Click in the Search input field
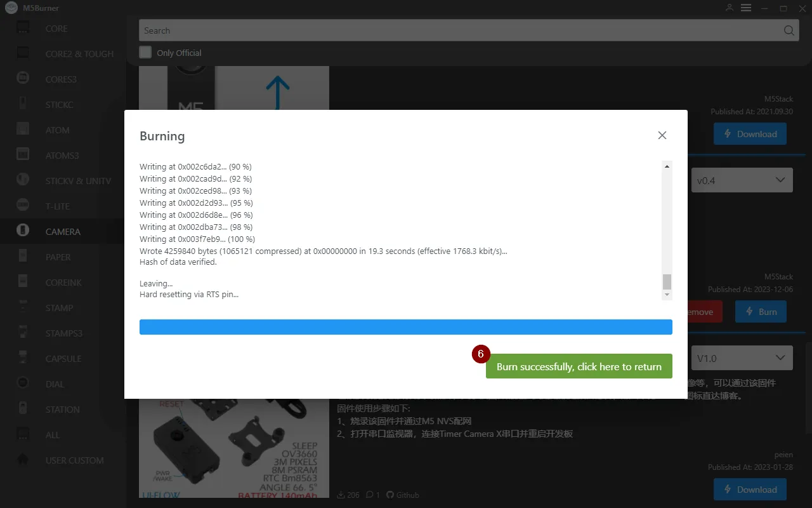Screen dimensions: 812x508 [457, 30]
